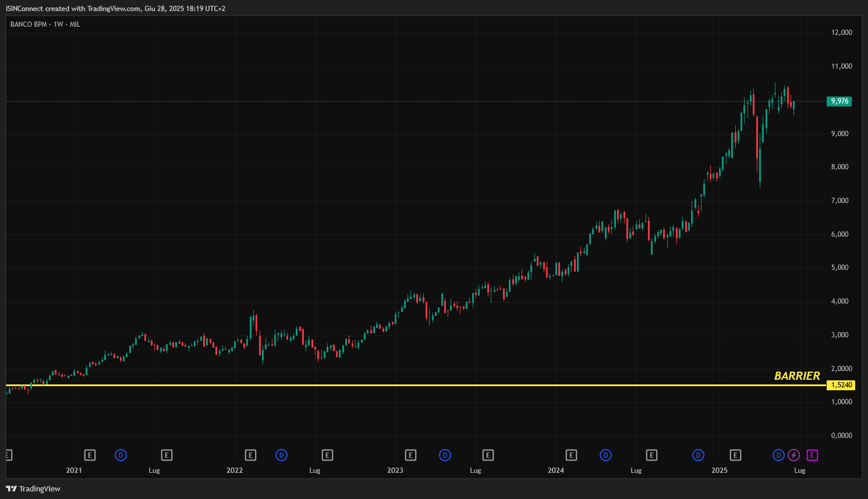Click the 9,000 price axis label
The height and width of the screenshot is (499, 868).
tap(839, 134)
